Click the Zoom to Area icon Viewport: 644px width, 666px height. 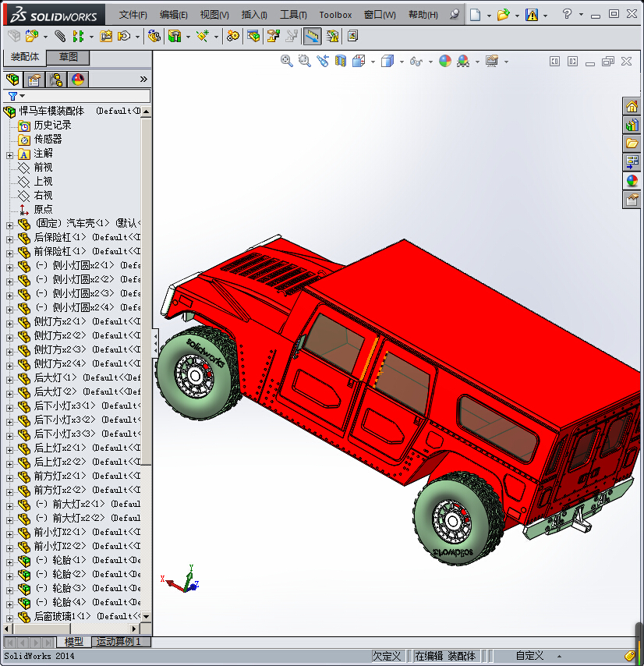[x=304, y=61]
